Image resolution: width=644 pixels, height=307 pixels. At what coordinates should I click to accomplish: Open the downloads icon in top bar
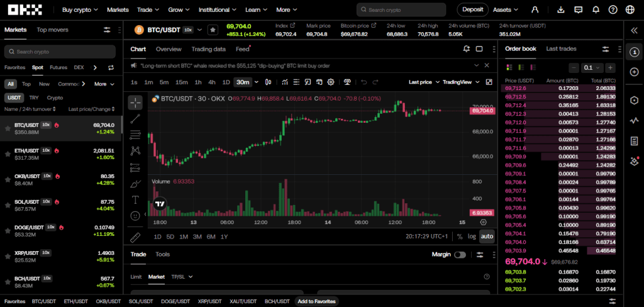tap(562, 9)
